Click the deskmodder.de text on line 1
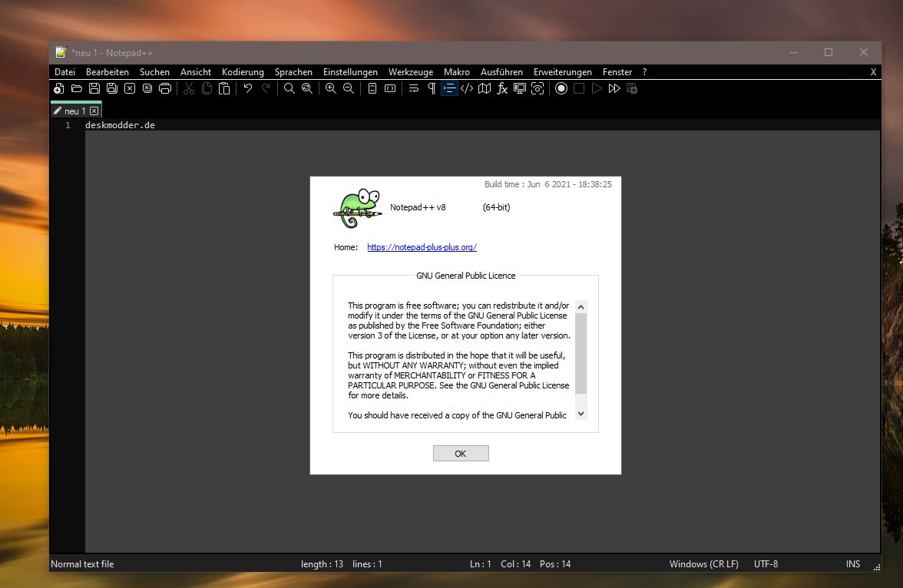The width and height of the screenshot is (903, 588). (x=120, y=125)
